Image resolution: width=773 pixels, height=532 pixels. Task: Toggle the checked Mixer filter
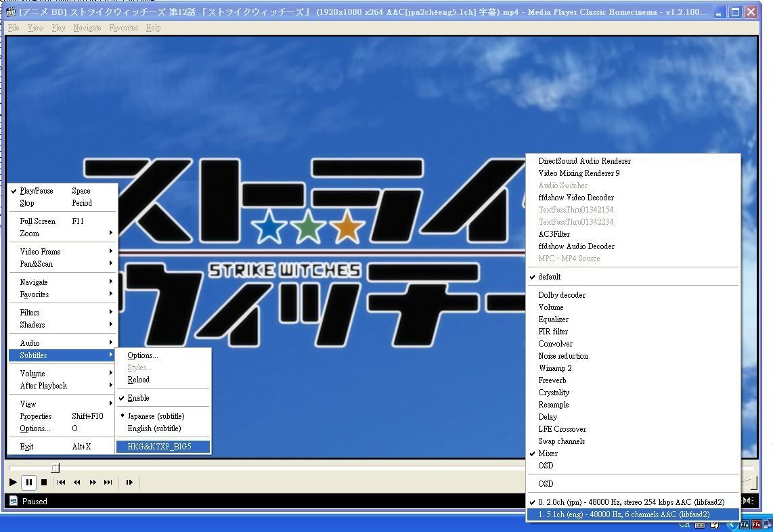(633, 453)
